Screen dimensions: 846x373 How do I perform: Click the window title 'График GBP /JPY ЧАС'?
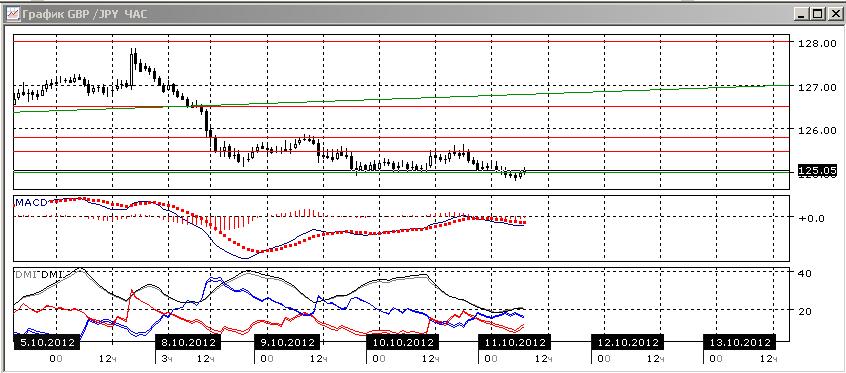click(x=85, y=14)
